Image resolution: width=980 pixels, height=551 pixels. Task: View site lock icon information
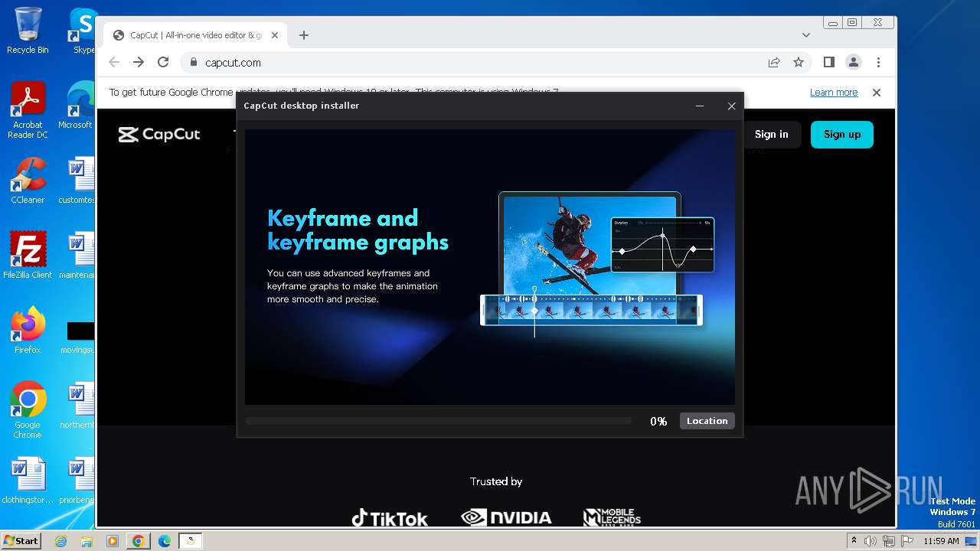point(194,63)
